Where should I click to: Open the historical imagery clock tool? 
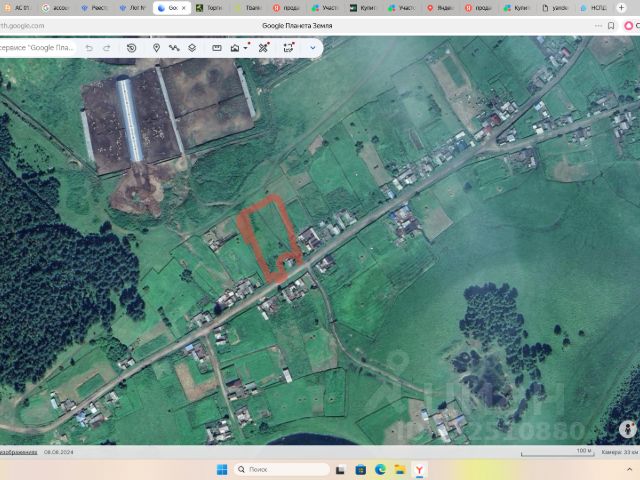131,48
